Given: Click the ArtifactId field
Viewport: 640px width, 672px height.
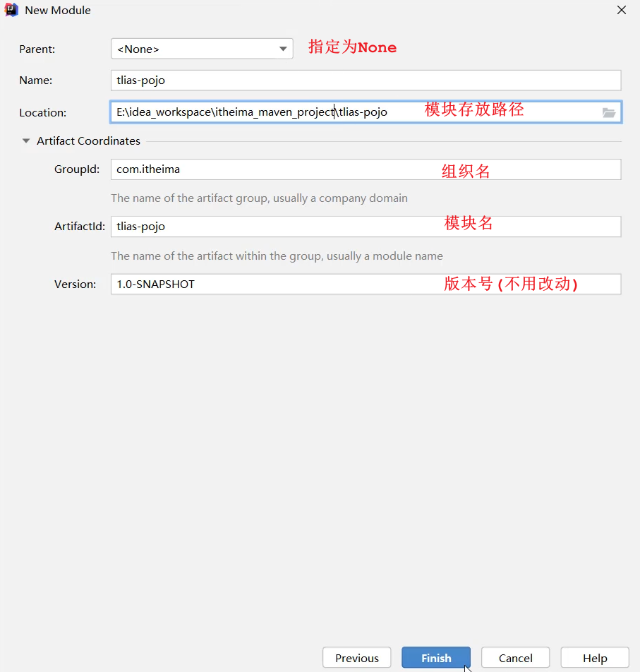Looking at the screenshot, I should pos(366,227).
